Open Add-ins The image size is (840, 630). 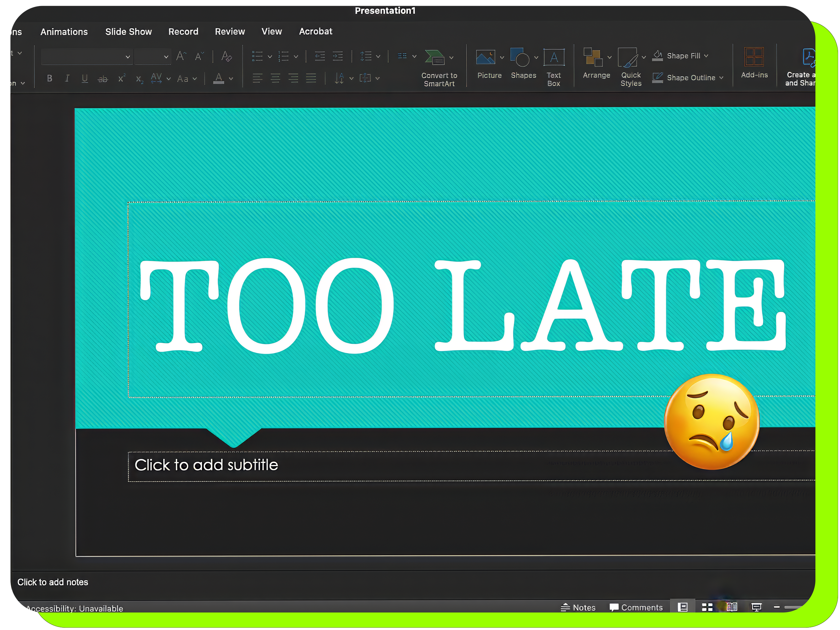pos(754,64)
